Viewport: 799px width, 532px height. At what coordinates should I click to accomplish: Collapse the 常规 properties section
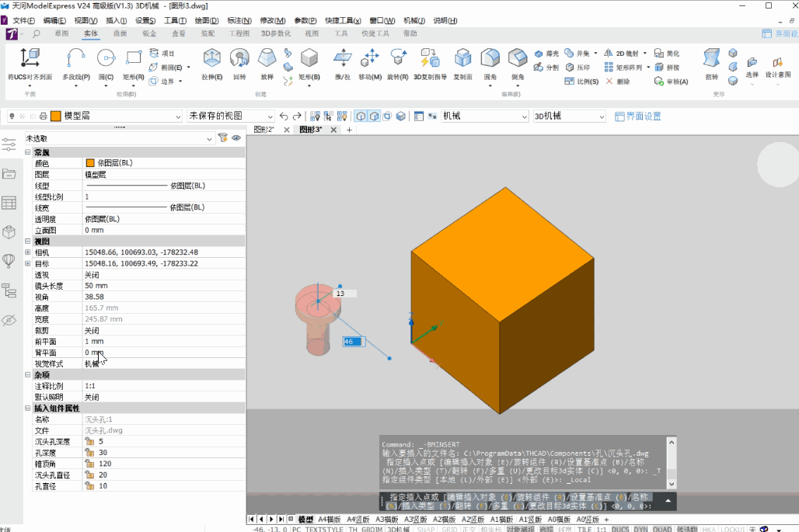pos(28,152)
